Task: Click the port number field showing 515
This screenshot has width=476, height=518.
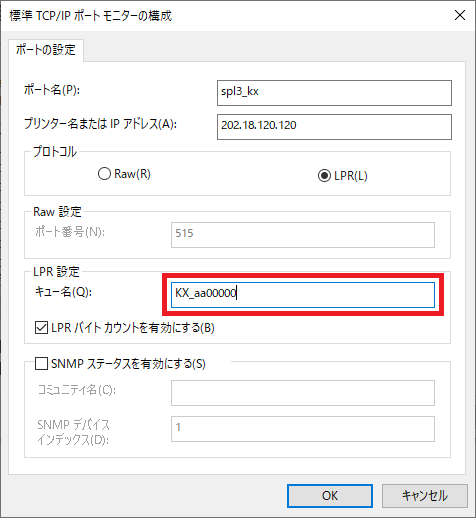Action: point(303,235)
